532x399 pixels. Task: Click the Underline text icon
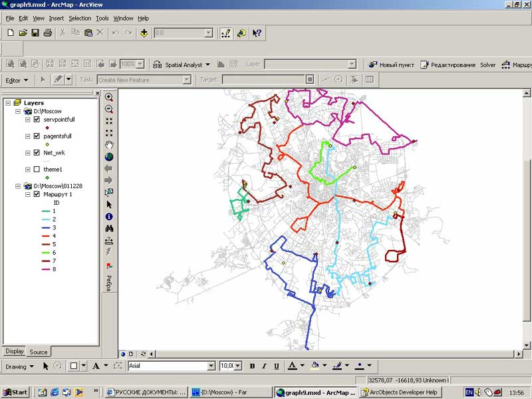point(277,366)
